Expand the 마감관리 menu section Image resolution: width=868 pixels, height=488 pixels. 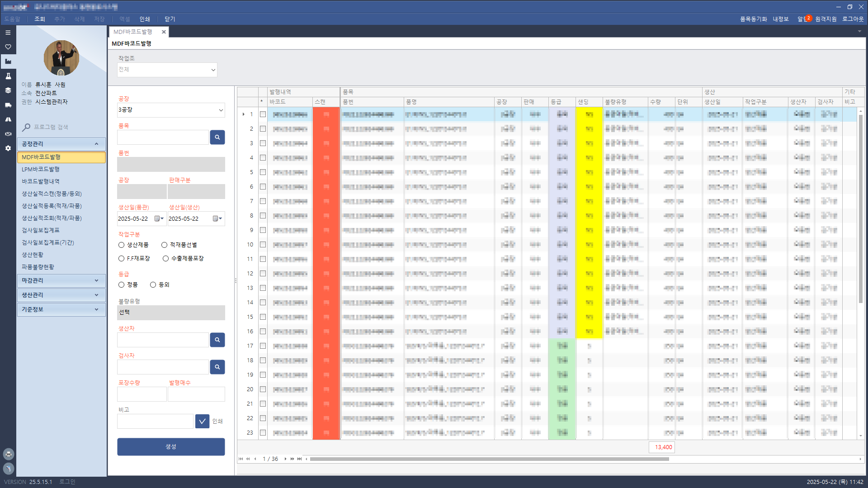pyautogui.click(x=61, y=280)
